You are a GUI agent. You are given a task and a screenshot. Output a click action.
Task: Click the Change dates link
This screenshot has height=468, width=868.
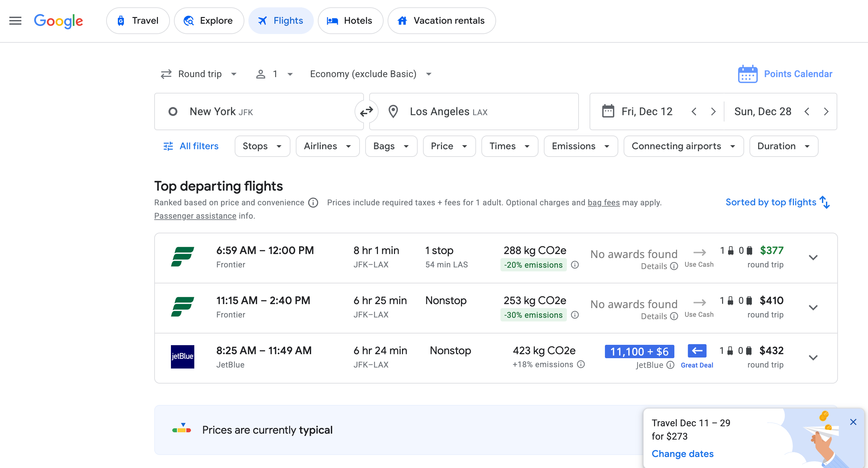[682, 454]
